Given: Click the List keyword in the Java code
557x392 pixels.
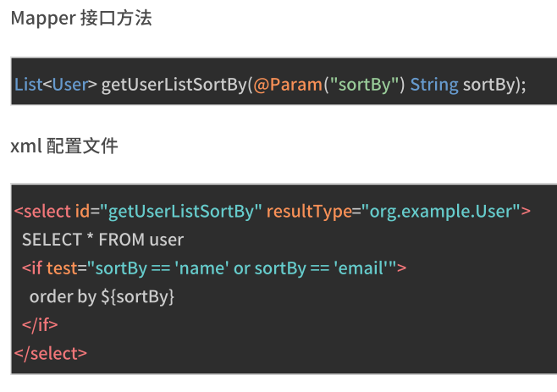Looking at the screenshot, I should (28, 85).
